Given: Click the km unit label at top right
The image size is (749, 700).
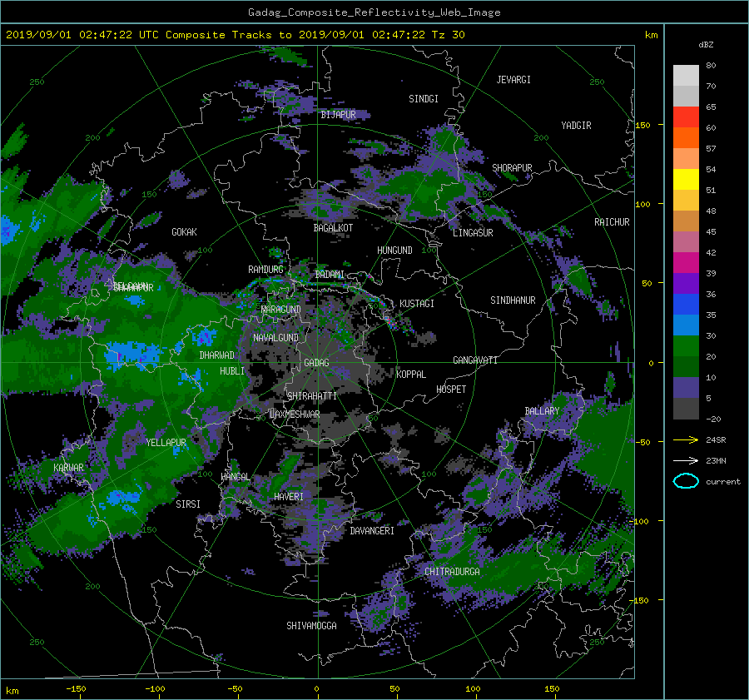Looking at the screenshot, I should [x=651, y=35].
